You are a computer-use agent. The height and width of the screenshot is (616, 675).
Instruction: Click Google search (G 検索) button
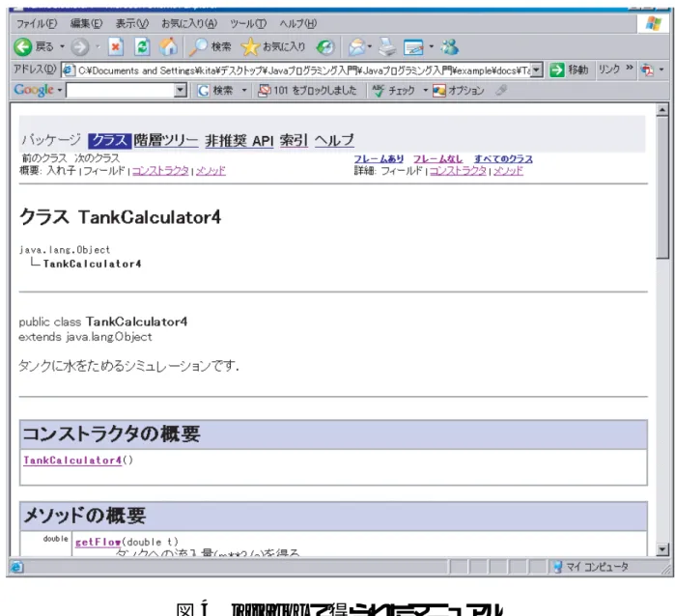coord(214,91)
